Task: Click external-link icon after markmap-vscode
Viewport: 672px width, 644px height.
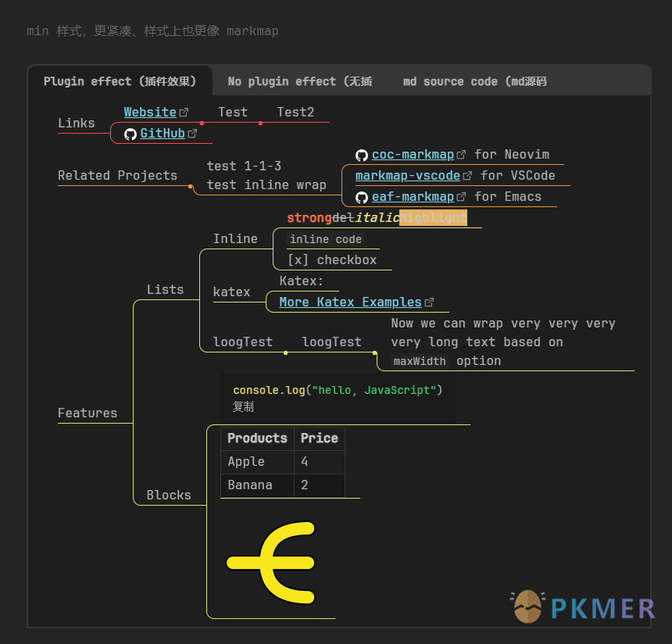Action: click(467, 176)
